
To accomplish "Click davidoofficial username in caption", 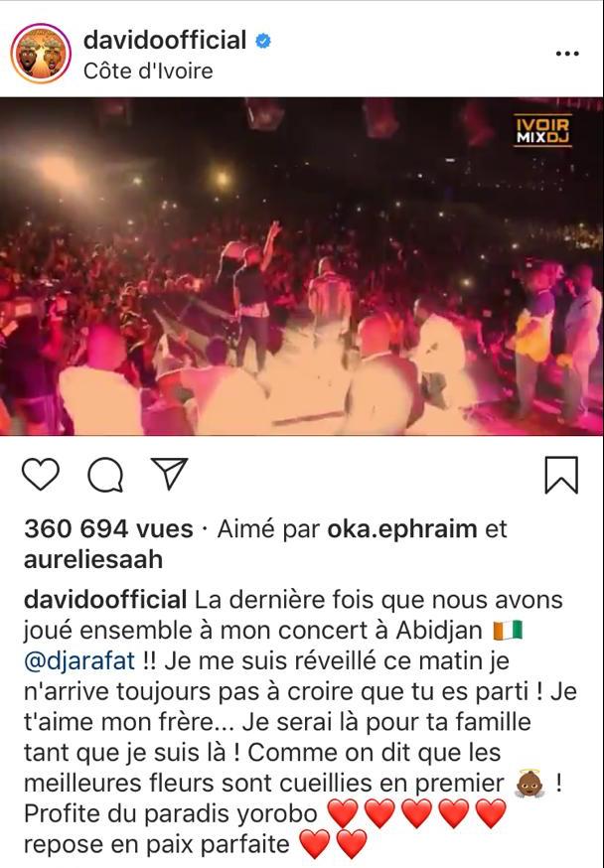I will (105, 600).
